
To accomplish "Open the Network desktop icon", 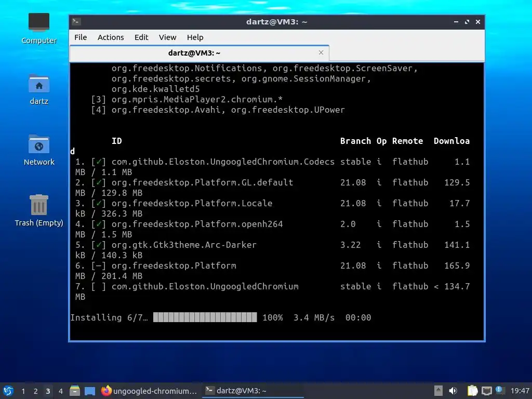I will 38,150.
